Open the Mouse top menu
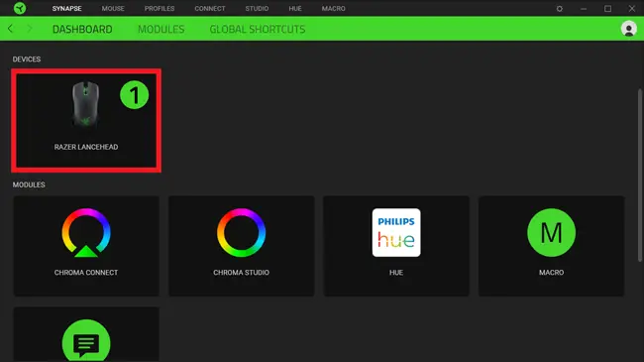Image resolution: width=644 pixels, height=362 pixels. click(x=113, y=9)
